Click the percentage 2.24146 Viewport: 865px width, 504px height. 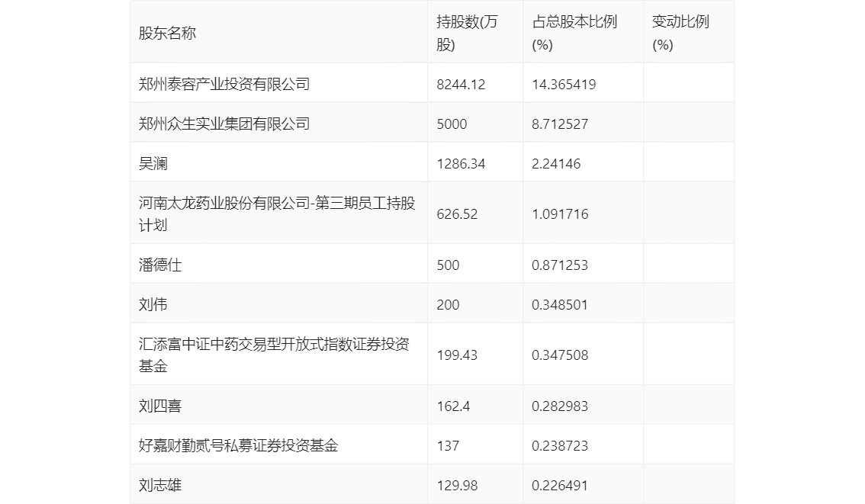(556, 164)
